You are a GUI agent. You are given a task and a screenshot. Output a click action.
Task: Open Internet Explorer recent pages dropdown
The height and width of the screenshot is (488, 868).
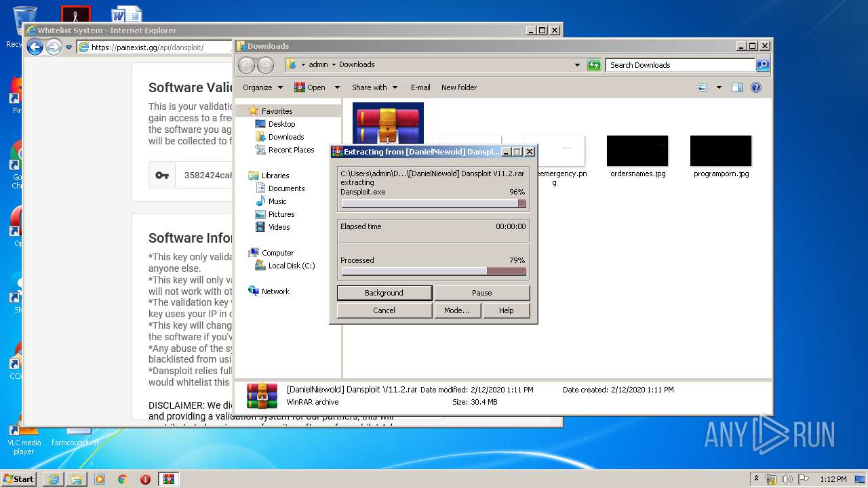pyautogui.click(x=68, y=47)
